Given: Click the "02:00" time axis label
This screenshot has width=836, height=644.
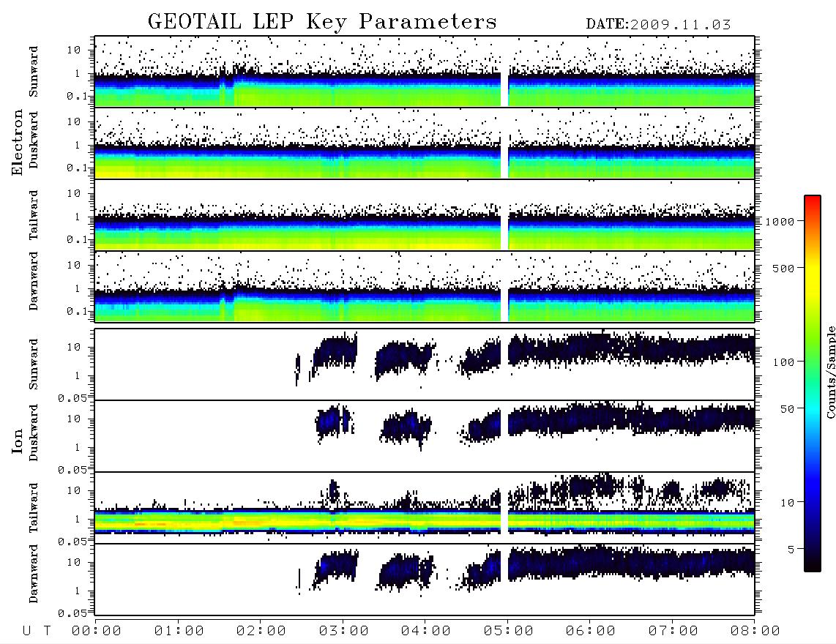Looking at the screenshot, I should point(261,632).
